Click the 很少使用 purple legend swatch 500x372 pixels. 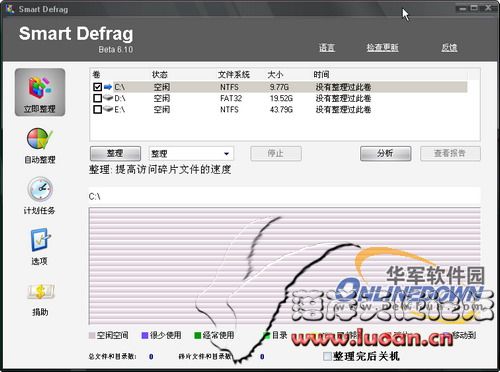point(145,335)
